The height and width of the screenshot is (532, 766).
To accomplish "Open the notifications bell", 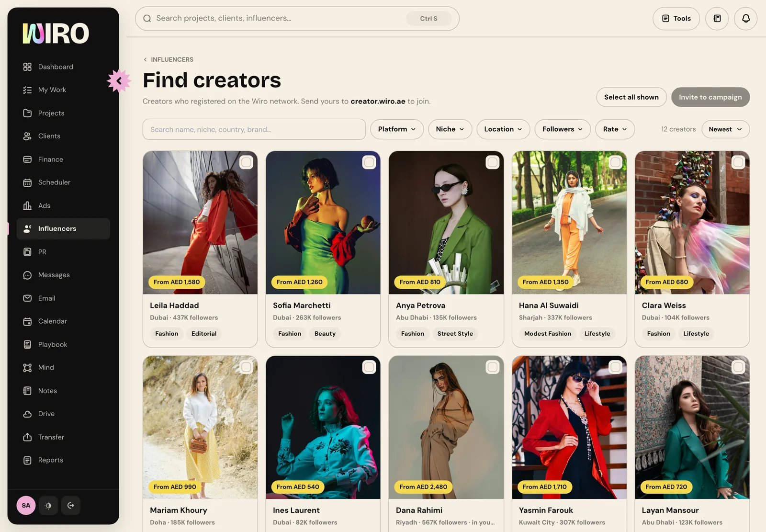I will [746, 19].
